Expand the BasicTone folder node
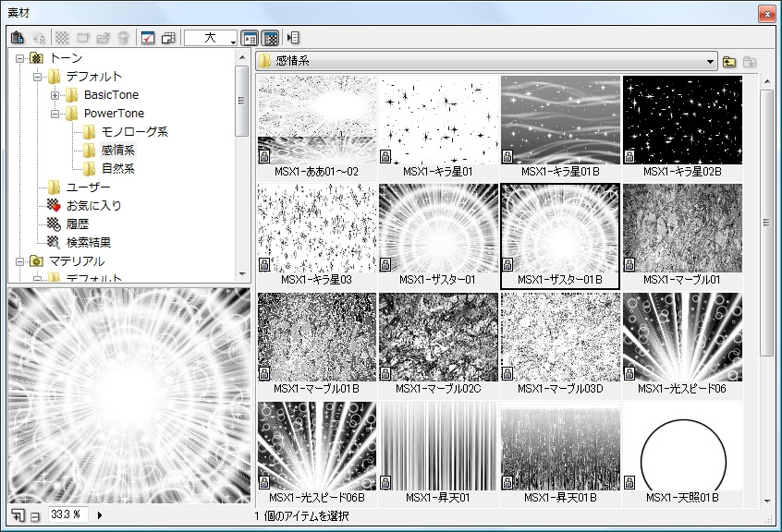The width and height of the screenshot is (782, 532). 55,95
